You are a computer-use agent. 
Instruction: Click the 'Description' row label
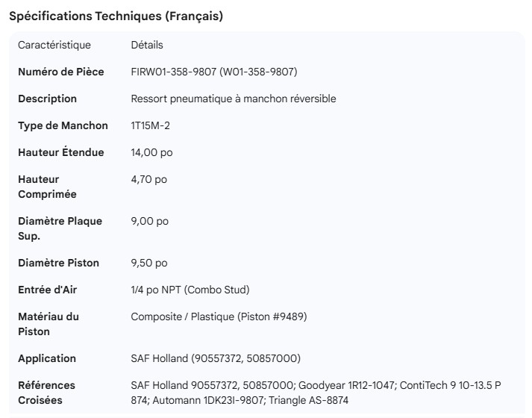(47, 99)
